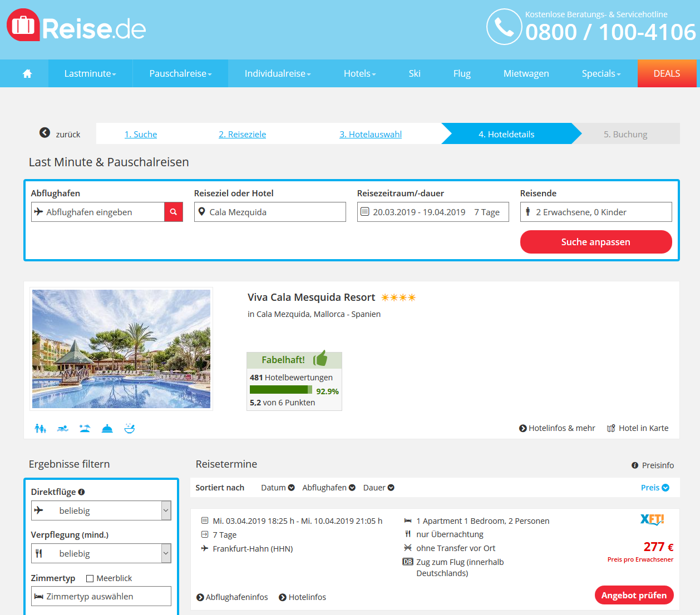Click the Viva Cala Mesquida Resort title
Screen dimensions: 700x615
coord(311,297)
